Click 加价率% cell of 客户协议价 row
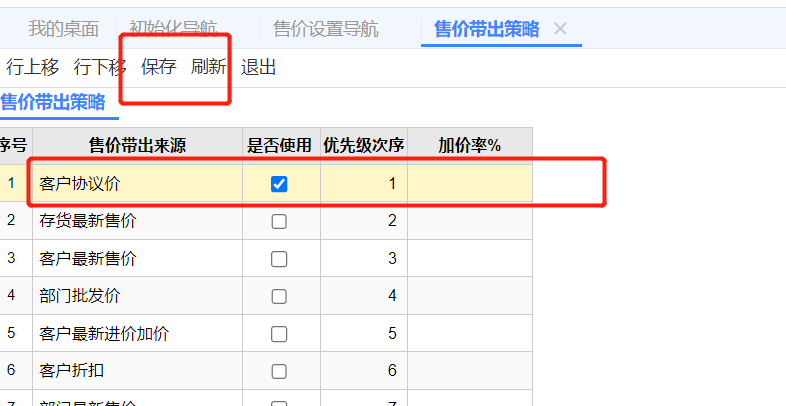The image size is (786, 406). pyautogui.click(x=470, y=183)
